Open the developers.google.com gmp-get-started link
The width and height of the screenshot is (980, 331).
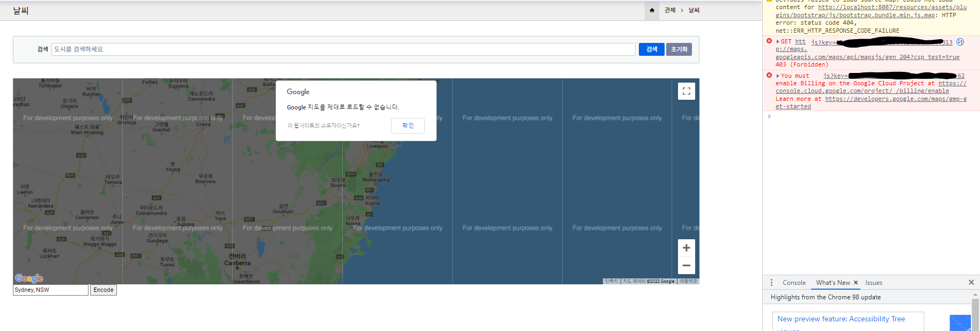tap(871, 103)
